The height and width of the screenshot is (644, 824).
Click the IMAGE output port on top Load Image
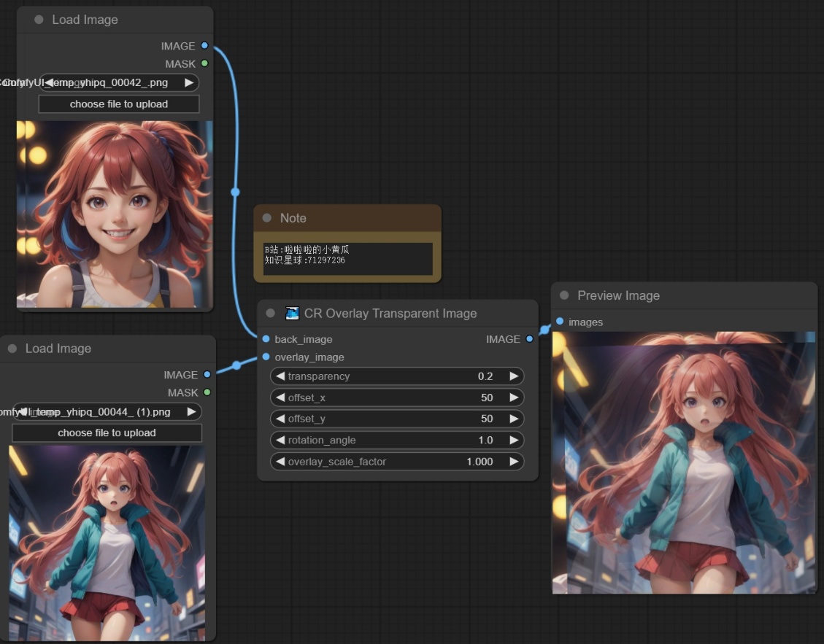coord(204,46)
